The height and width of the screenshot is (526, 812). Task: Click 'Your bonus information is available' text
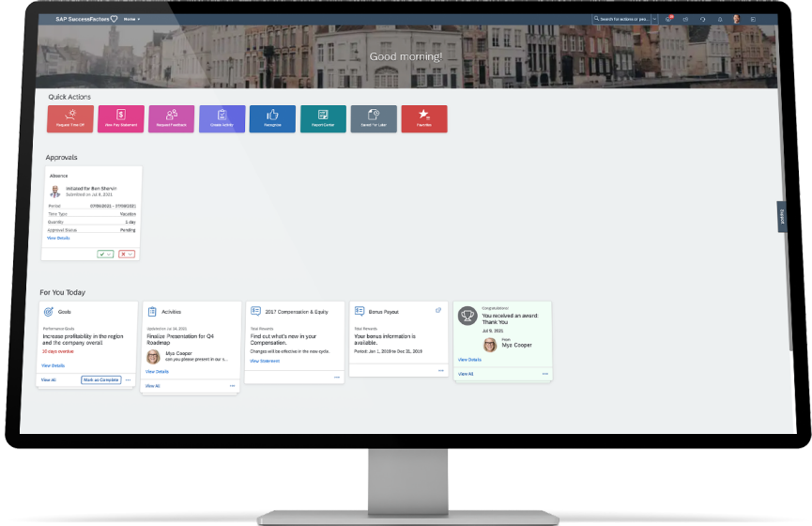tap(385, 339)
